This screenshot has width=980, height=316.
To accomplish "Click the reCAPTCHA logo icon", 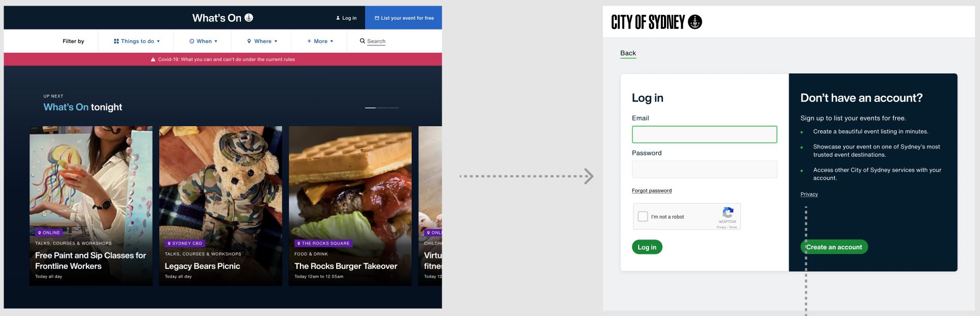I will 728,213.
